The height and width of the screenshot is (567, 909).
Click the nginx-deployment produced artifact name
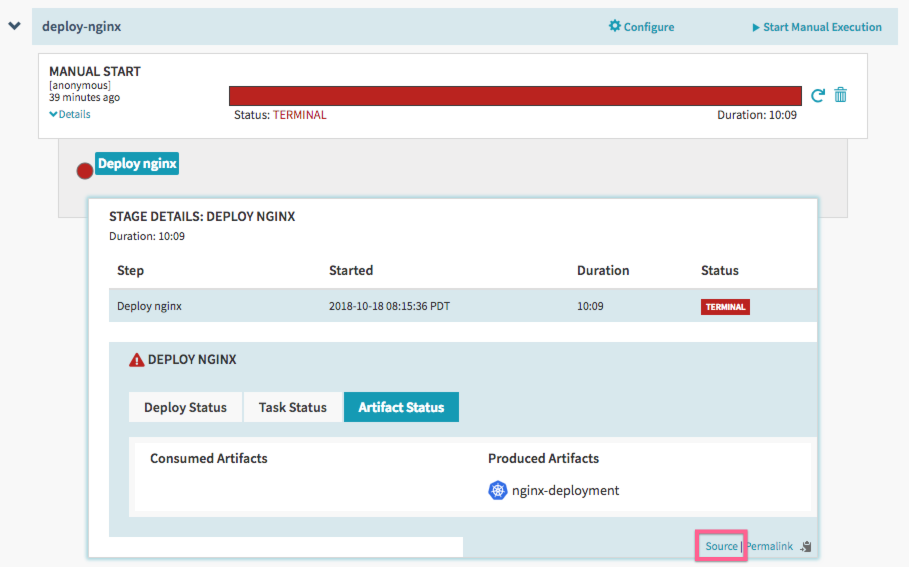565,490
